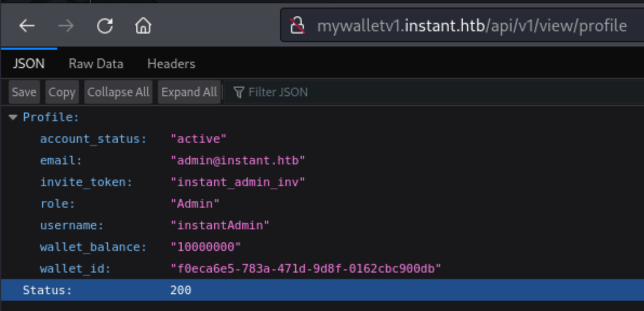Focus the Filter JSON search field
Image resolution: width=644 pixels, height=311 pixels.
(x=324, y=92)
